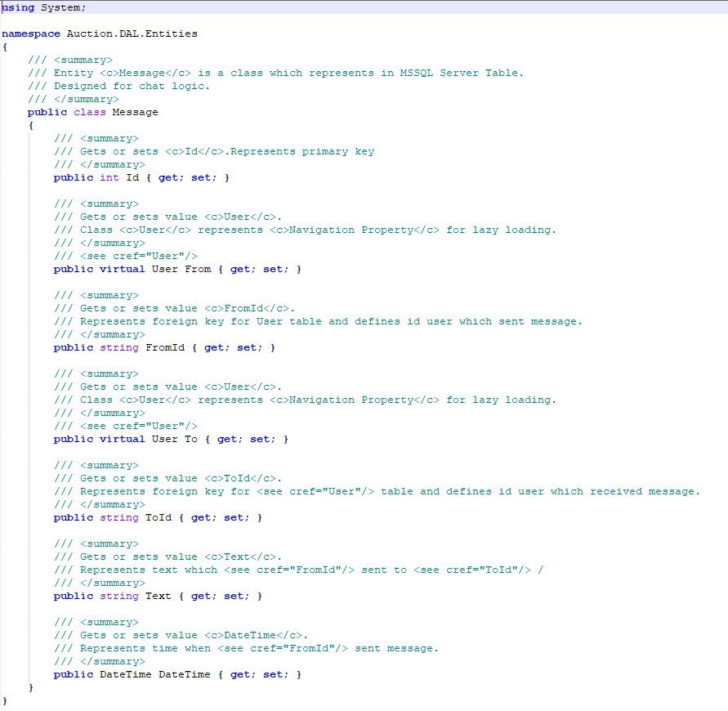Click comment 'Gets or sets value <c>DateTime</c>'
The width and height of the screenshot is (728, 711).
(x=180, y=635)
